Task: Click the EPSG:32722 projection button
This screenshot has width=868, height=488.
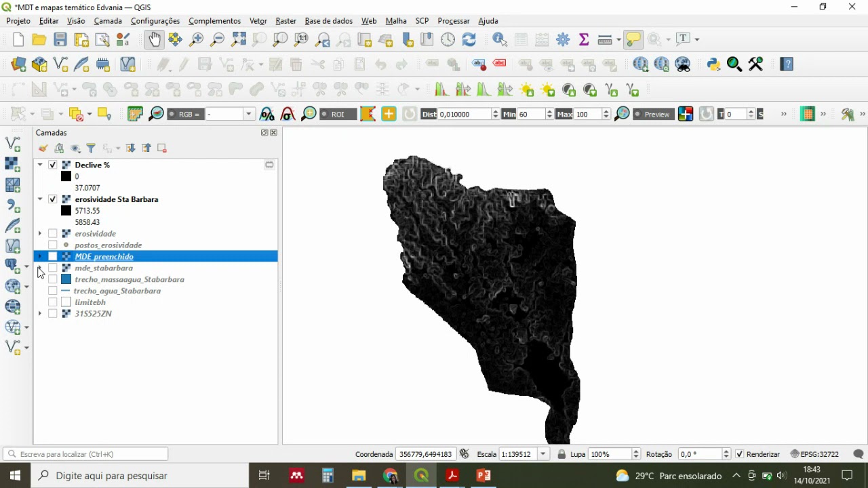Action: pyautogui.click(x=814, y=454)
